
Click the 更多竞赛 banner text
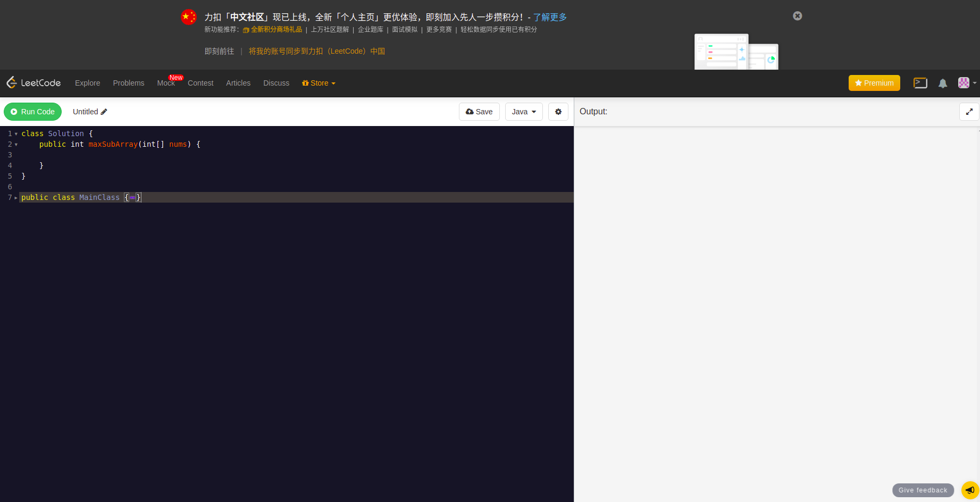coord(439,30)
